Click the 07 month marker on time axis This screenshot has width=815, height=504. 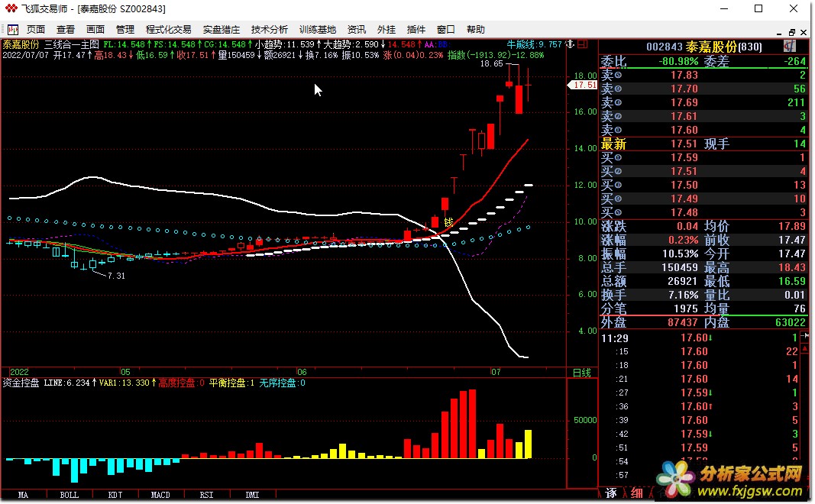tap(496, 372)
